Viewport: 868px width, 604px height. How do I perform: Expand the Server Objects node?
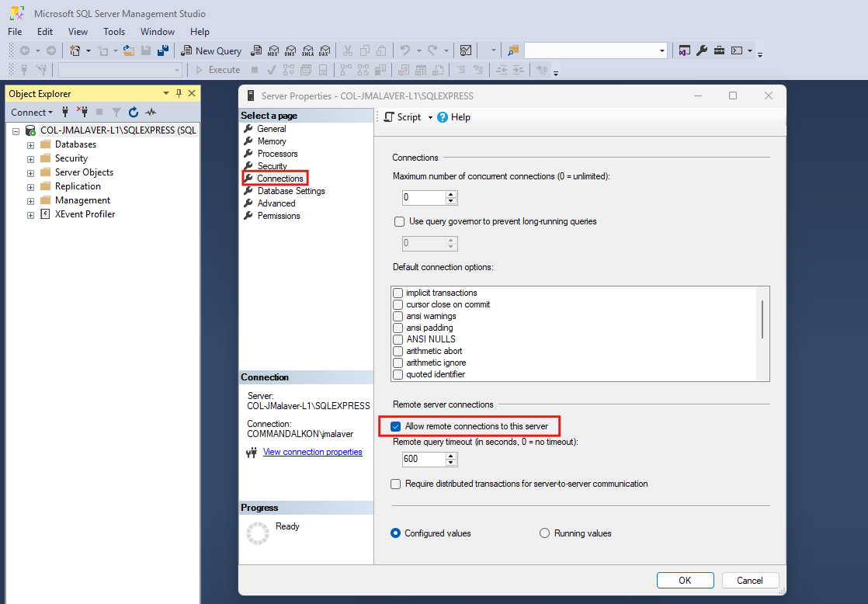[30, 173]
